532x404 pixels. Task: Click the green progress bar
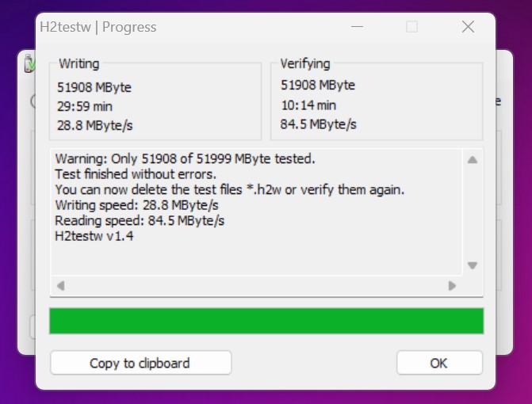pos(266,321)
